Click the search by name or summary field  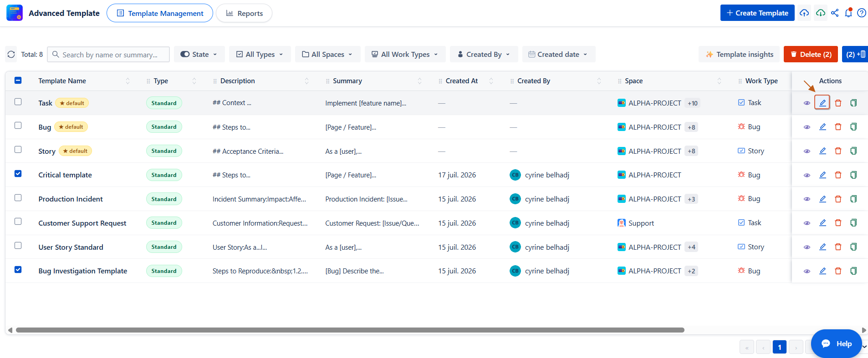point(108,54)
